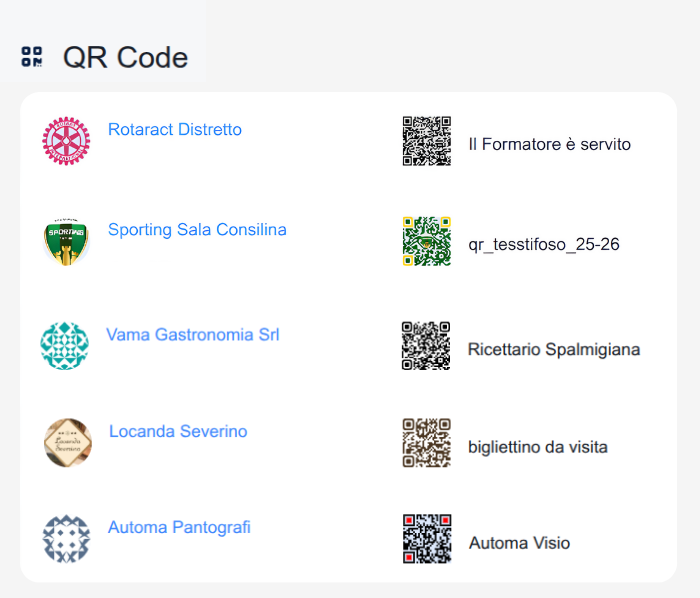
Task: Select the text Automa Visio
Action: 520,543
